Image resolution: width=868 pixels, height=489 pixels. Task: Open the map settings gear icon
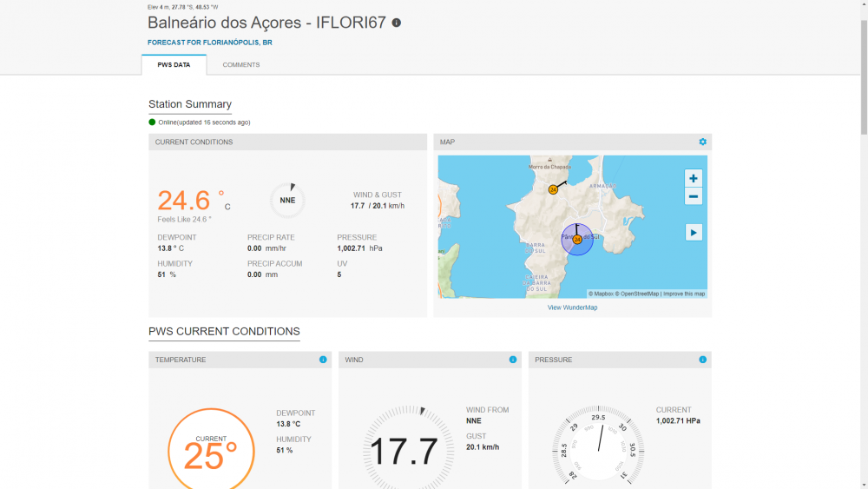[x=703, y=142]
